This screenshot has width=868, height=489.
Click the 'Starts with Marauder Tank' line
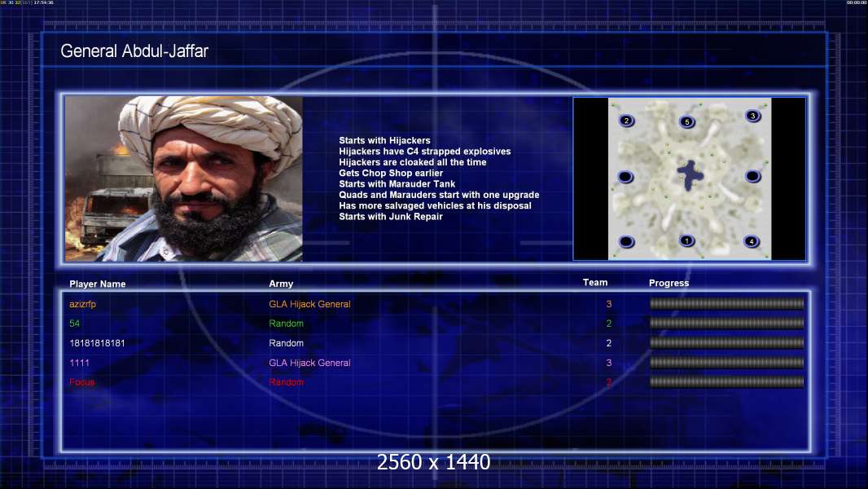pos(397,184)
